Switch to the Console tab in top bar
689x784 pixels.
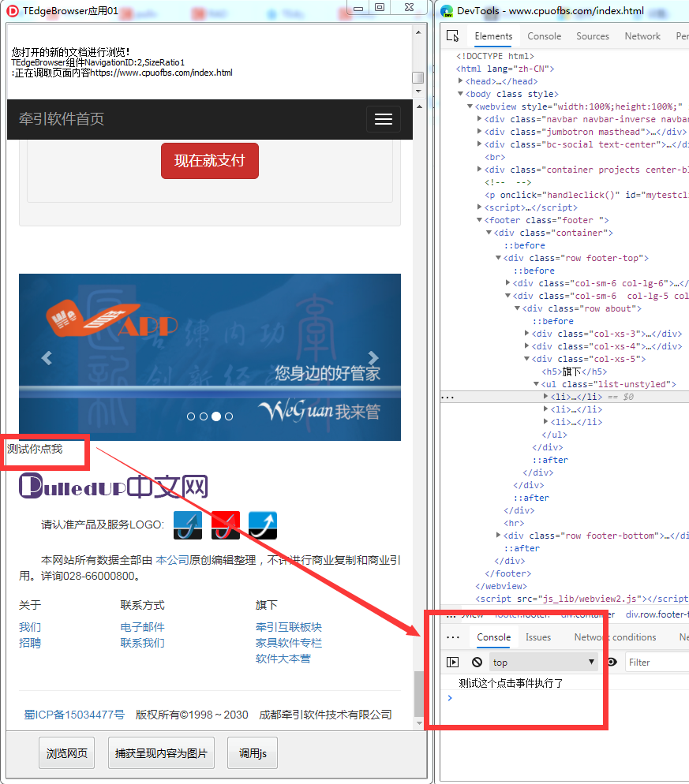point(544,36)
